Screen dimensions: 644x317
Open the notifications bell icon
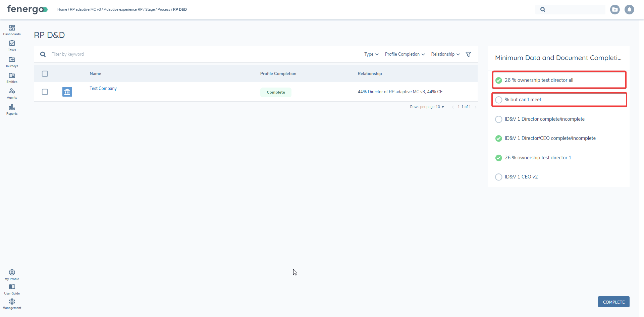(x=629, y=9)
